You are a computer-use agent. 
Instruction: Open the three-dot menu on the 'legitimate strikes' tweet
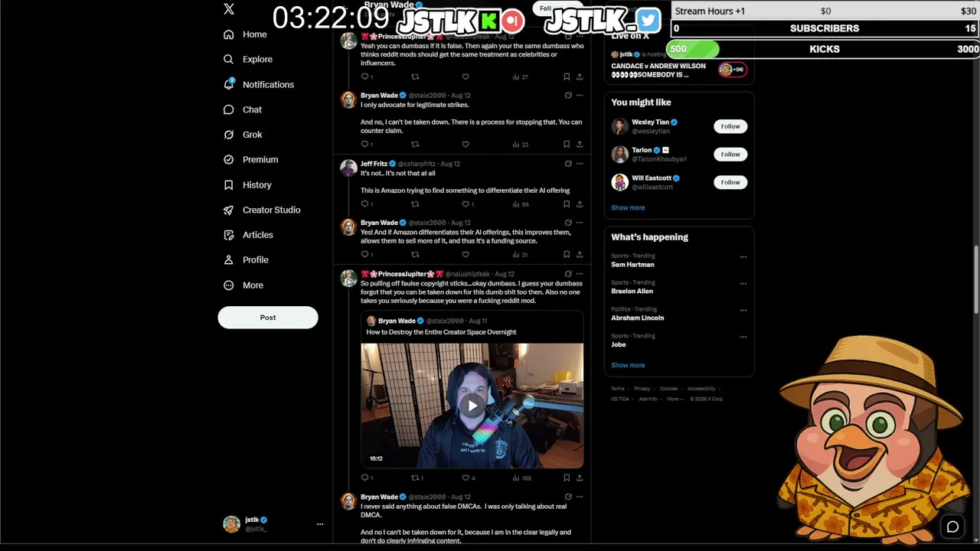click(580, 96)
